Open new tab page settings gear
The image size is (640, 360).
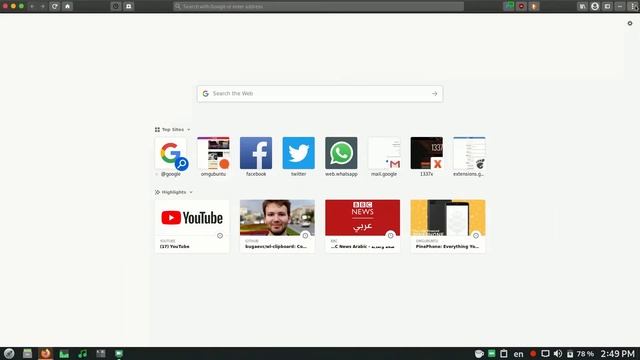coord(630,23)
